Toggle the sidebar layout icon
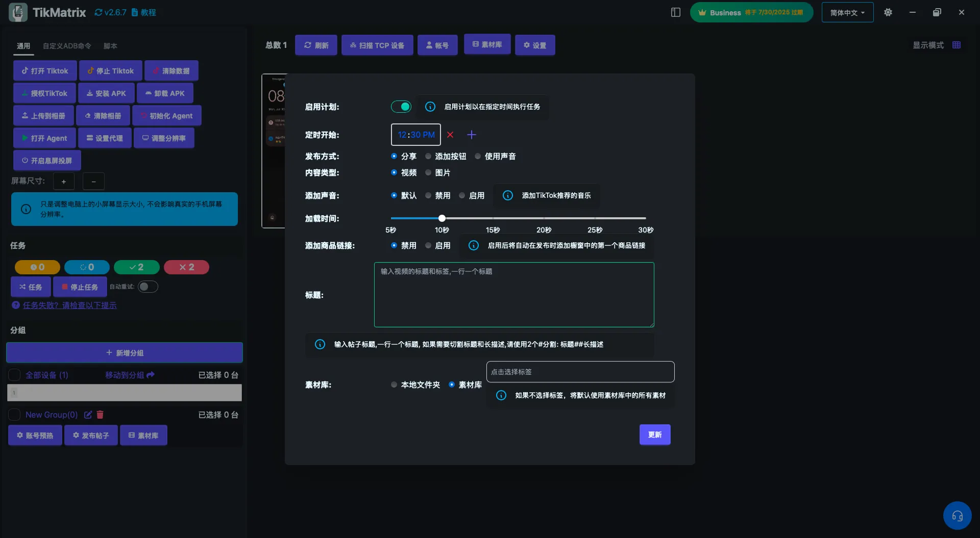This screenshot has height=538, width=980. [676, 12]
